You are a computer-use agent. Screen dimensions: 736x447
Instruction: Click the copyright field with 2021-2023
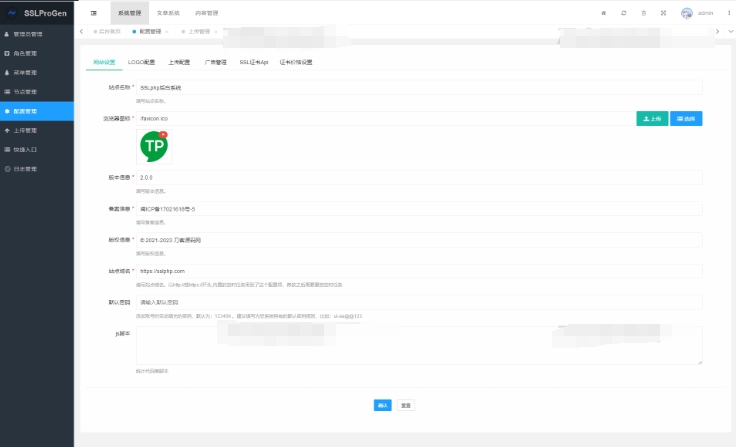pyautogui.click(x=419, y=240)
